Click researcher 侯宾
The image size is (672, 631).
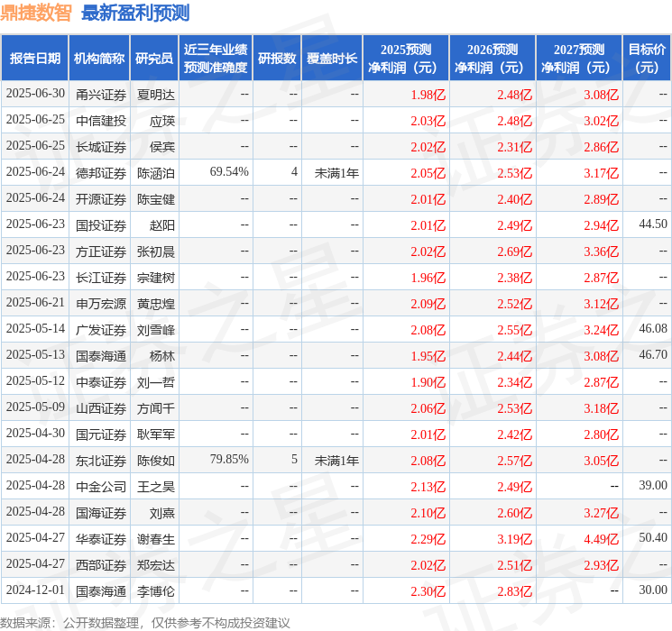[x=162, y=147]
